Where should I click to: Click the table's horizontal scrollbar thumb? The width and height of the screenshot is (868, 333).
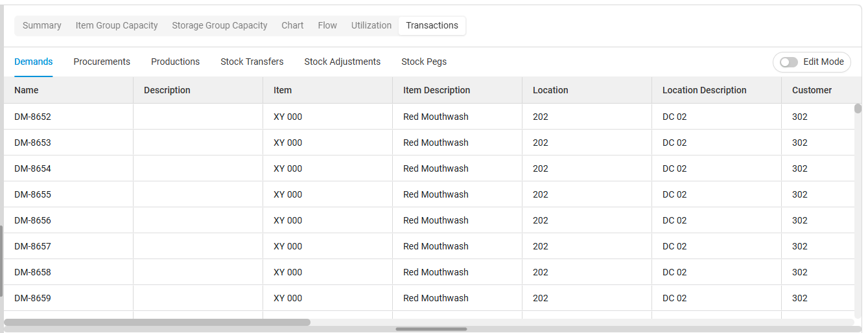[158, 322]
